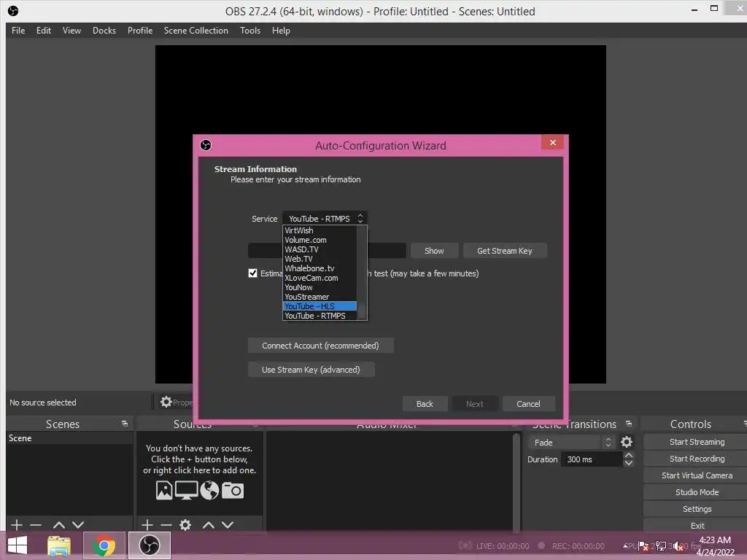Image resolution: width=747 pixels, height=560 pixels.
Task: Click the Properties gear in source bar
Action: 166,402
